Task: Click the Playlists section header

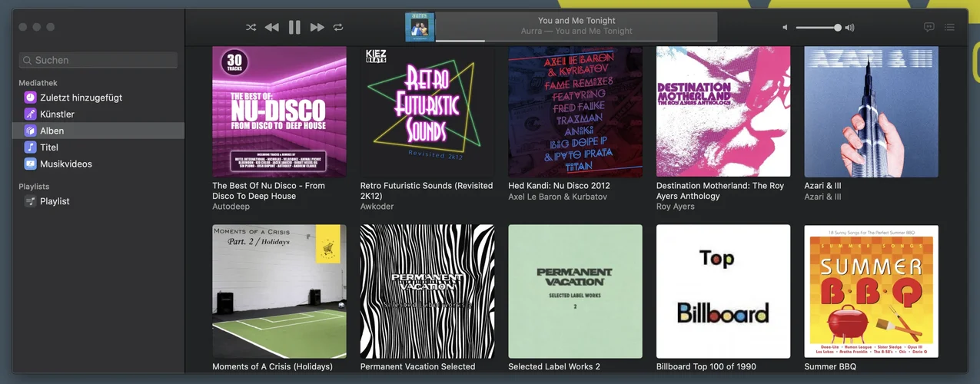Action: (34, 187)
